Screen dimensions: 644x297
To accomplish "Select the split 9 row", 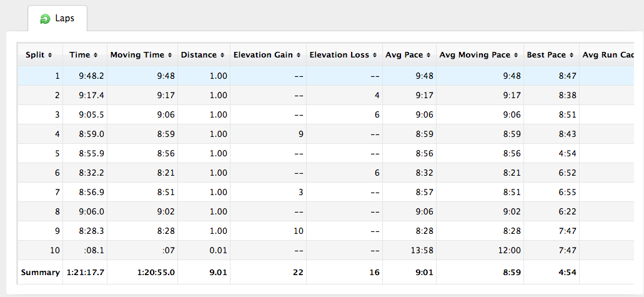I will point(312,231).
